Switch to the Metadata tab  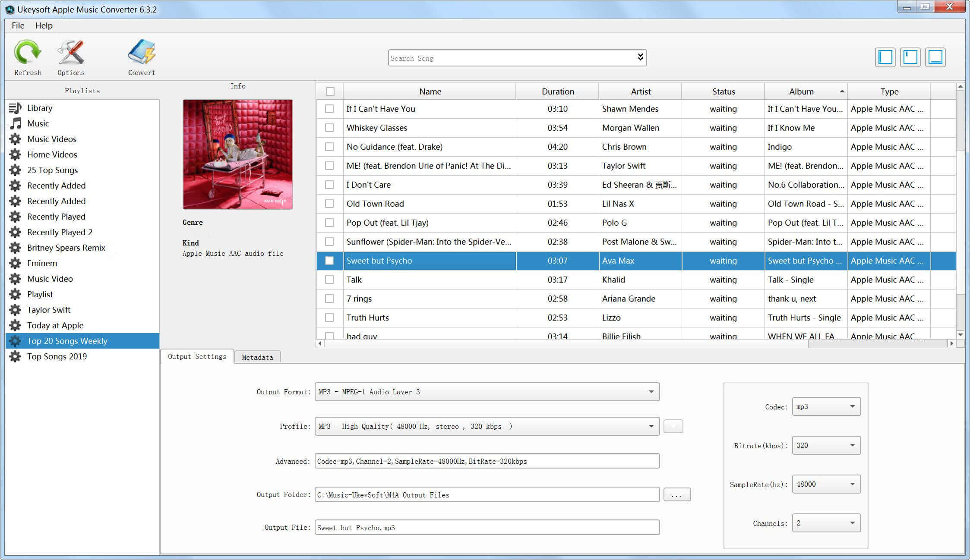[x=257, y=357]
